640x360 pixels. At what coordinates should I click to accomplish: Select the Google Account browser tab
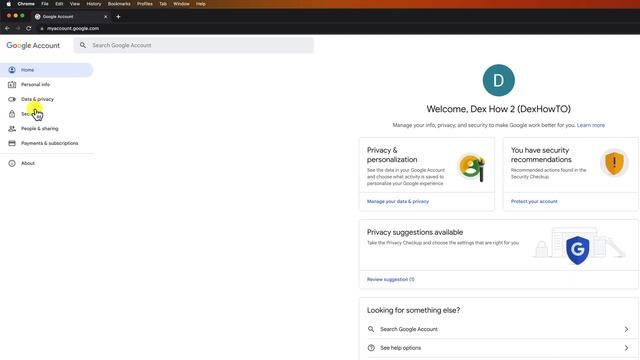(71, 17)
